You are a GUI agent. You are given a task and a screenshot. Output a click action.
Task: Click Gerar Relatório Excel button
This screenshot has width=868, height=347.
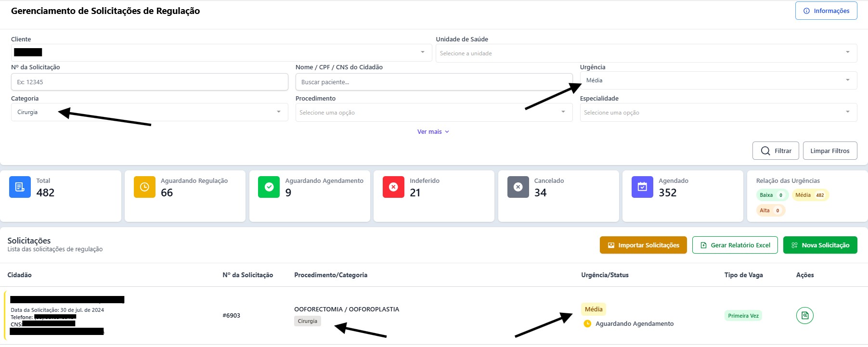(x=735, y=245)
